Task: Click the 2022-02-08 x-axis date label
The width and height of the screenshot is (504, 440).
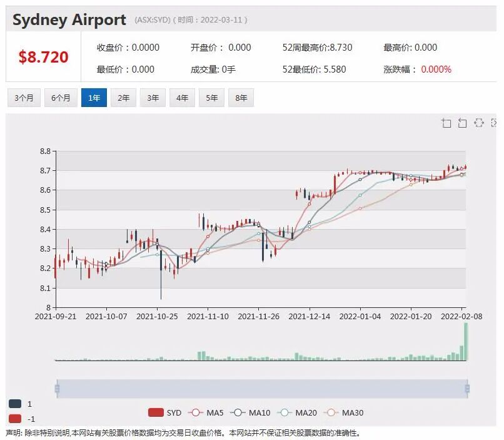Action: (461, 317)
